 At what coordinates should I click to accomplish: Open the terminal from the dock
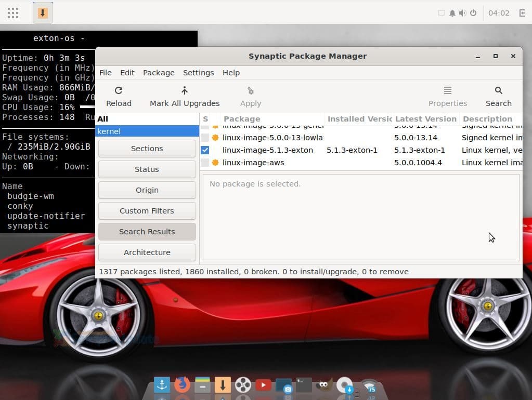[304, 385]
